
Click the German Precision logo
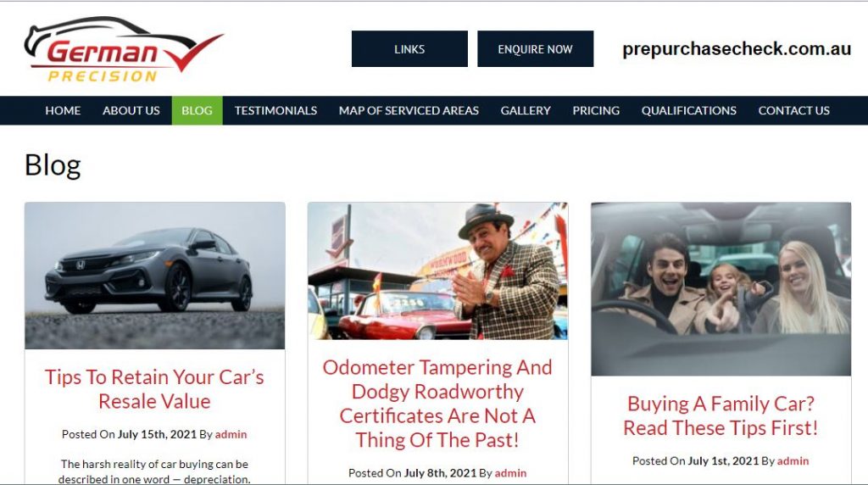pyautogui.click(x=123, y=49)
